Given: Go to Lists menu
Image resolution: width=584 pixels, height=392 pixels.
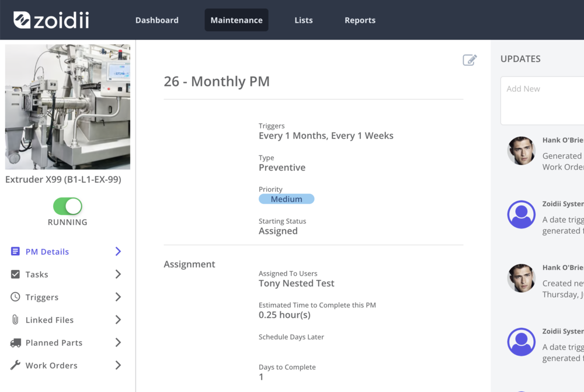Looking at the screenshot, I should (304, 20).
